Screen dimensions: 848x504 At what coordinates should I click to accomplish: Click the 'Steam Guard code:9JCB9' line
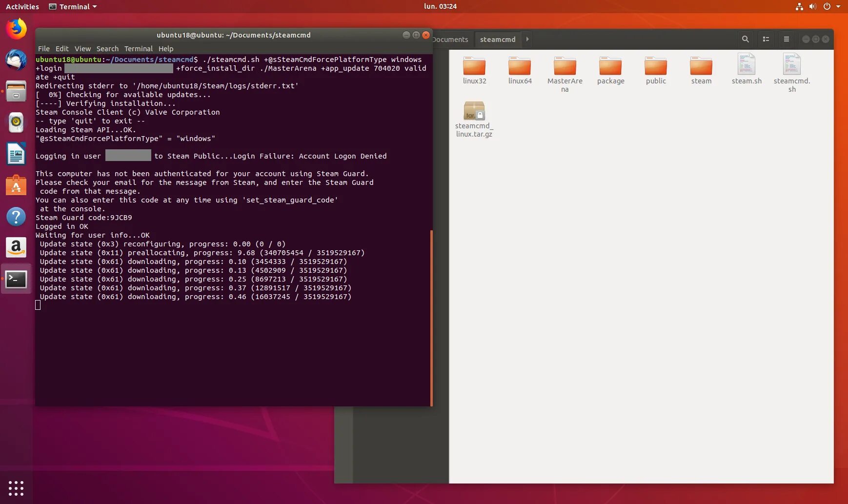84,218
